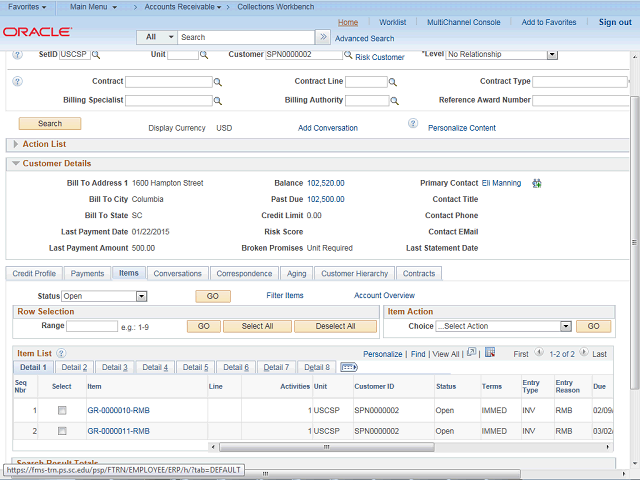The width and height of the screenshot is (640, 480).
Task: Expand the Action List section
Action: [x=15, y=144]
